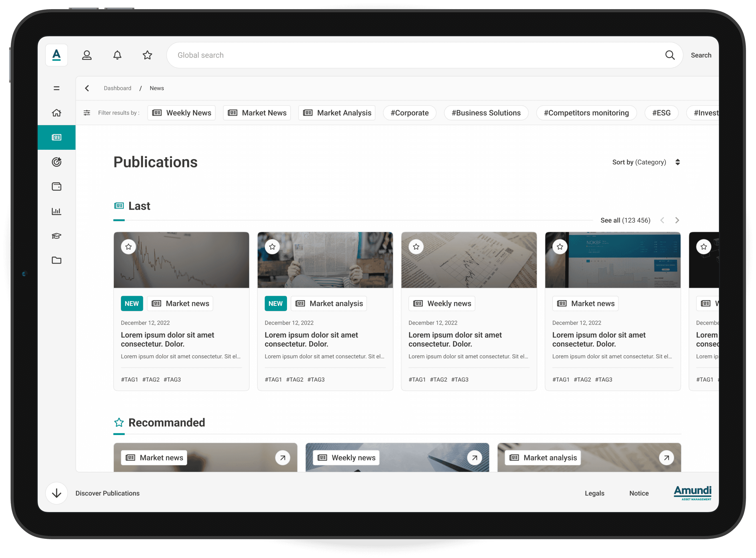
Task: Click the Last section heading
Action: [139, 206]
